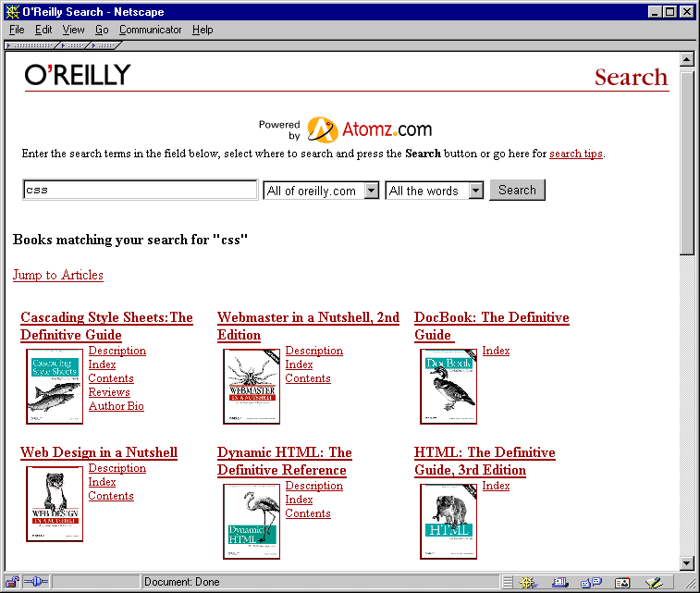Click the O'REILLY logo
This screenshot has width=700, height=593.
pos(78,75)
